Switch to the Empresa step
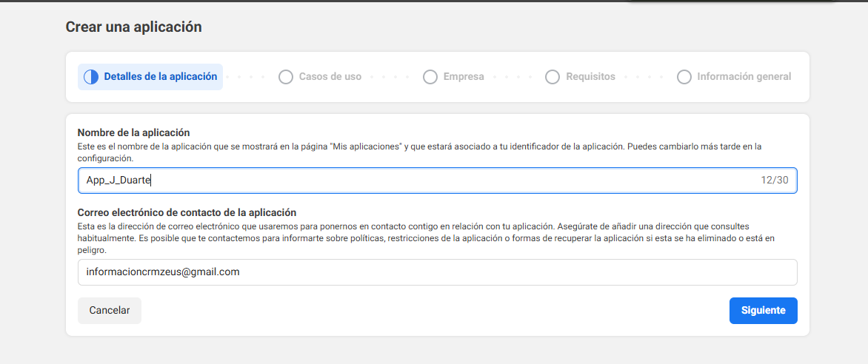This screenshot has width=868, height=364. 464,77
